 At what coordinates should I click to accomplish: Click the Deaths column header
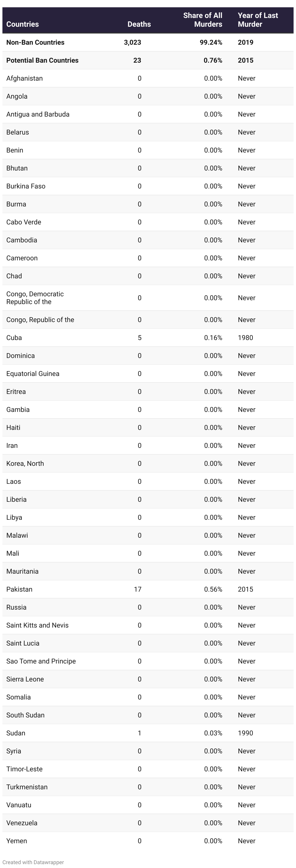pyautogui.click(x=139, y=24)
